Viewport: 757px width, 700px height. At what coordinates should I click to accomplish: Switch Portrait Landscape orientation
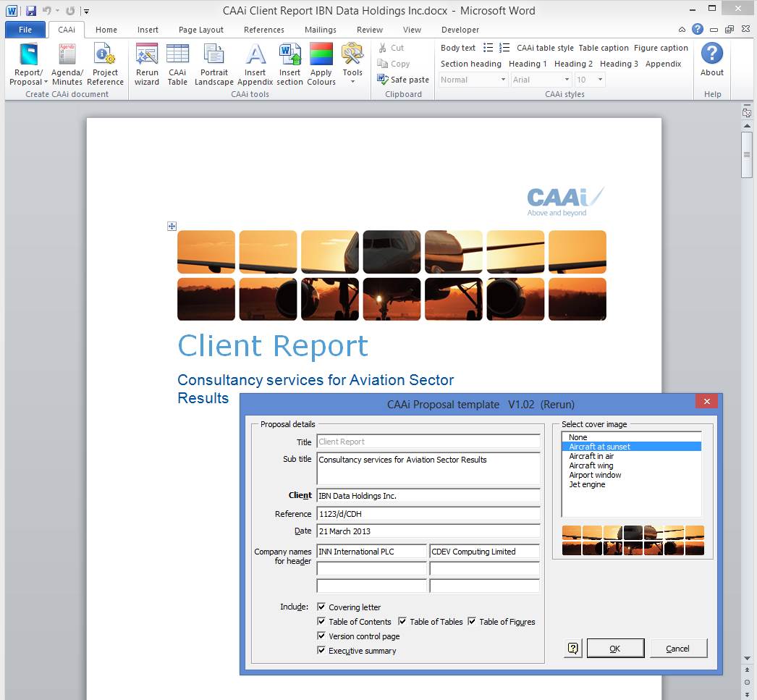pos(214,64)
